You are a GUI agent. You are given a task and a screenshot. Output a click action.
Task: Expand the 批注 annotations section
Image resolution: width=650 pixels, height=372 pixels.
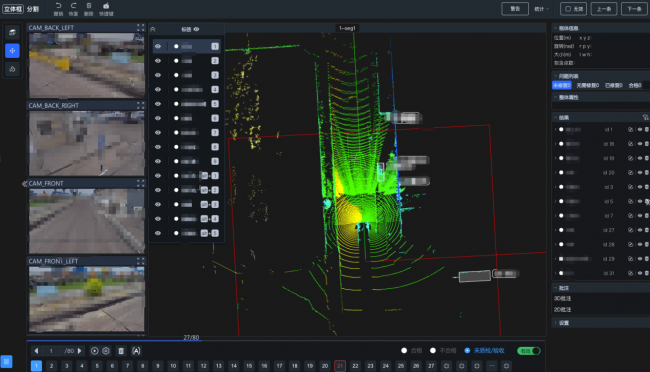pyautogui.click(x=555, y=288)
